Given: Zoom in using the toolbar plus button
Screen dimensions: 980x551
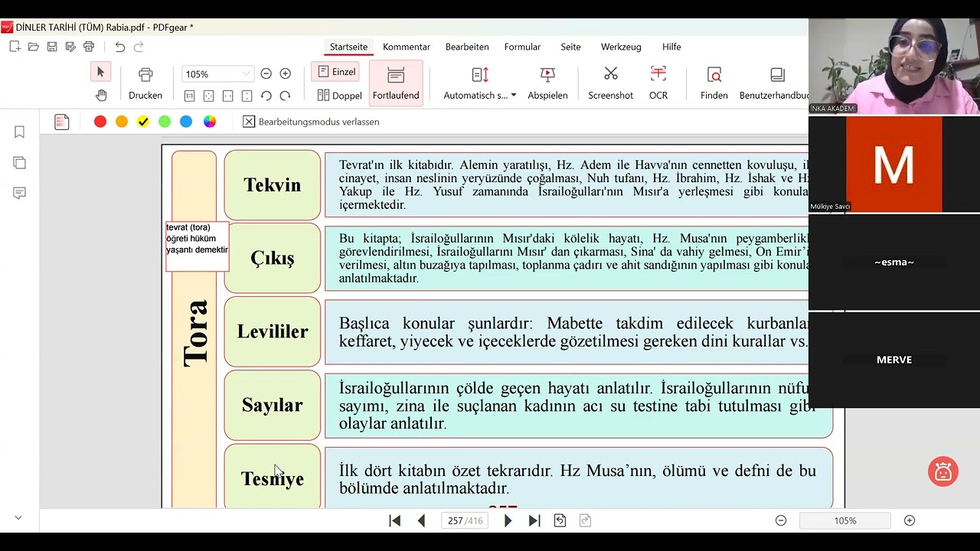Looking at the screenshot, I should 286,73.
